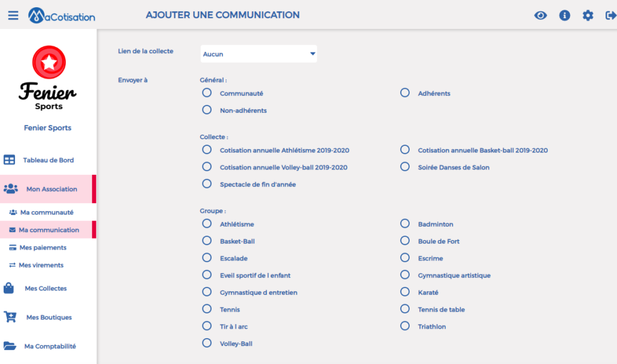Expand the Lien de la collecte dropdown
The width and height of the screenshot is (617, 364).
(x=258, y=54)
